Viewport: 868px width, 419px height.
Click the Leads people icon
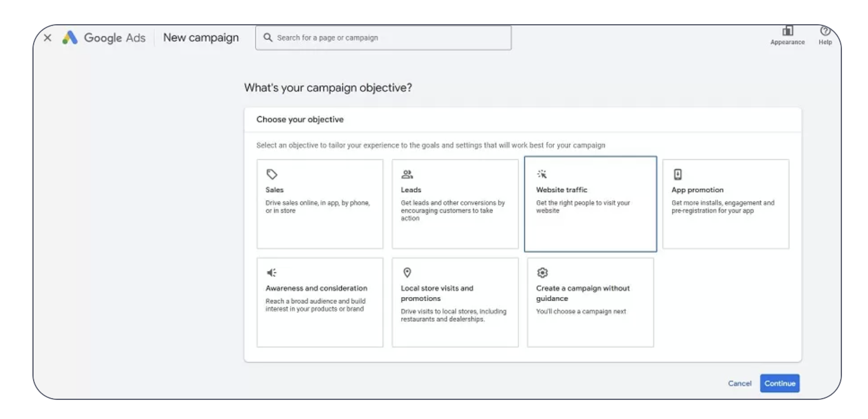tap(407, 174)
